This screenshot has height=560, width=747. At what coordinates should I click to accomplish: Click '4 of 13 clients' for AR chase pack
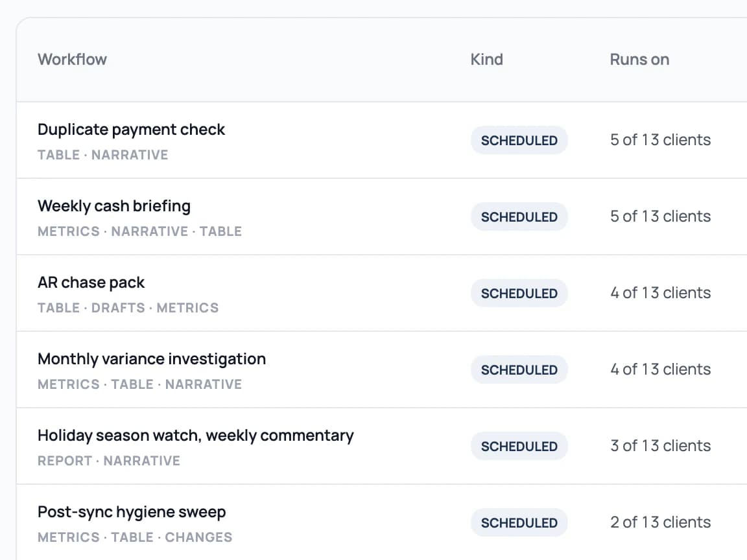point(660,293)
